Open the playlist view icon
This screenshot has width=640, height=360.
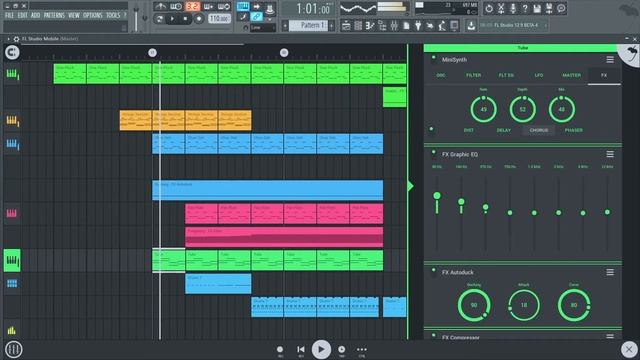[x=346, y=26]
